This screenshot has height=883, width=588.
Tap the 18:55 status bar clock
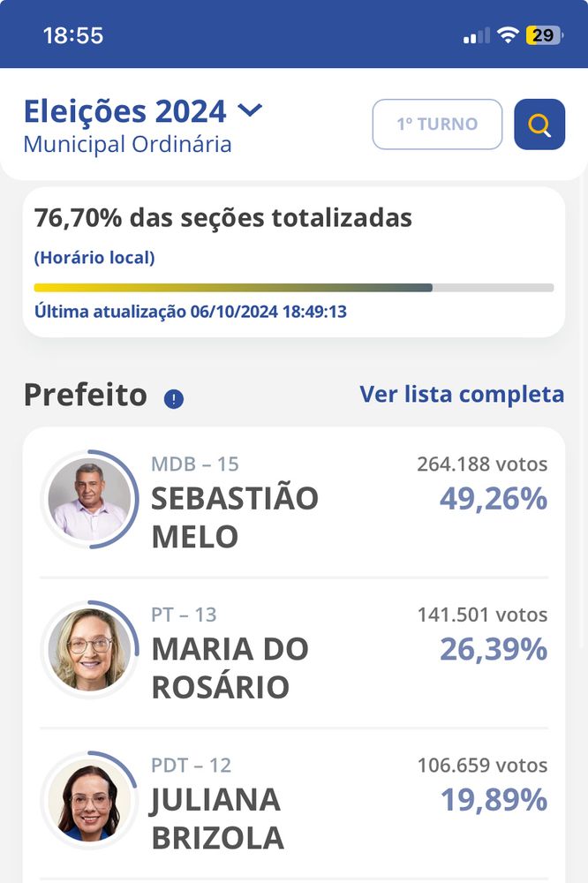[x=73, y=35]
